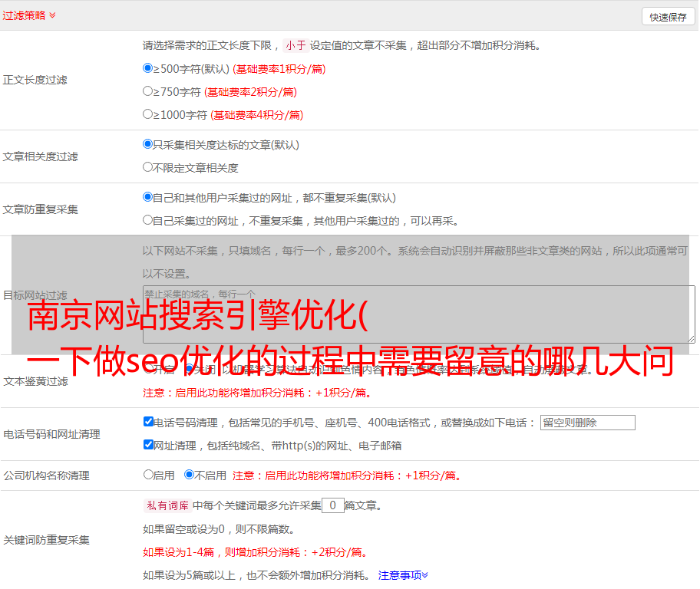700x589 pixels.
Task: Click the 文章防重复采集 row label
Action: (x=40, y=209)
